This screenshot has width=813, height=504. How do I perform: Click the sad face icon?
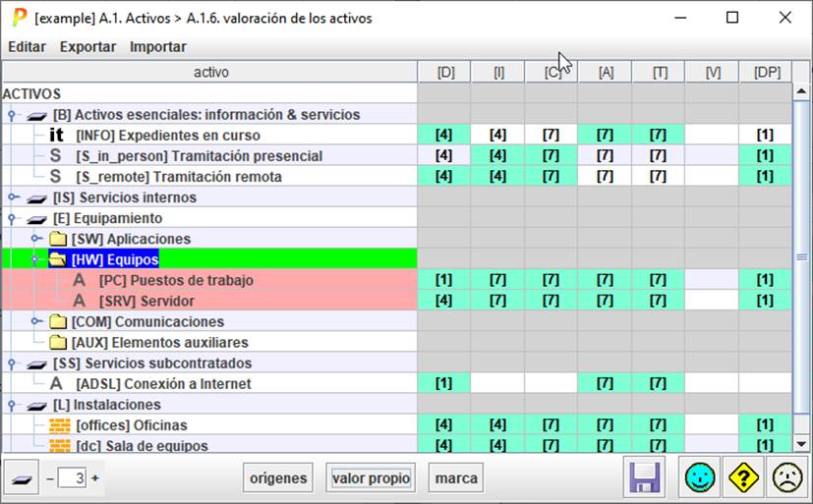(x=785, y=478)
